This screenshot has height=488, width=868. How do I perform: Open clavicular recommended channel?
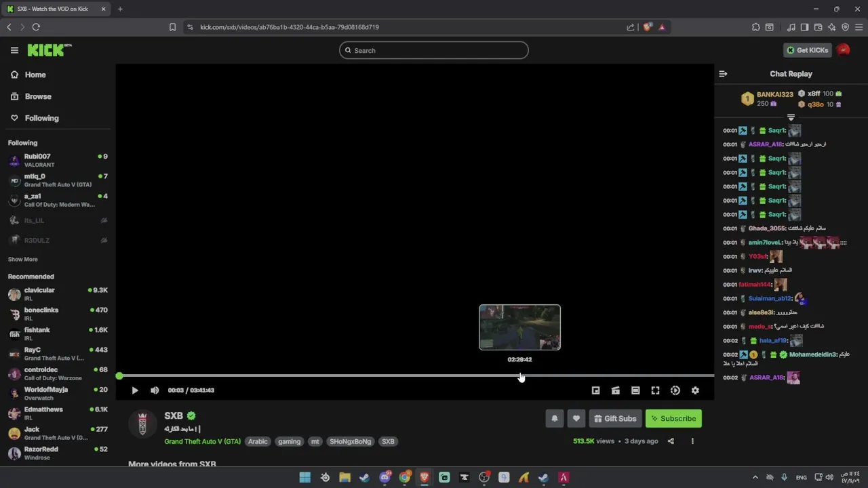click(x=58, y=294)
